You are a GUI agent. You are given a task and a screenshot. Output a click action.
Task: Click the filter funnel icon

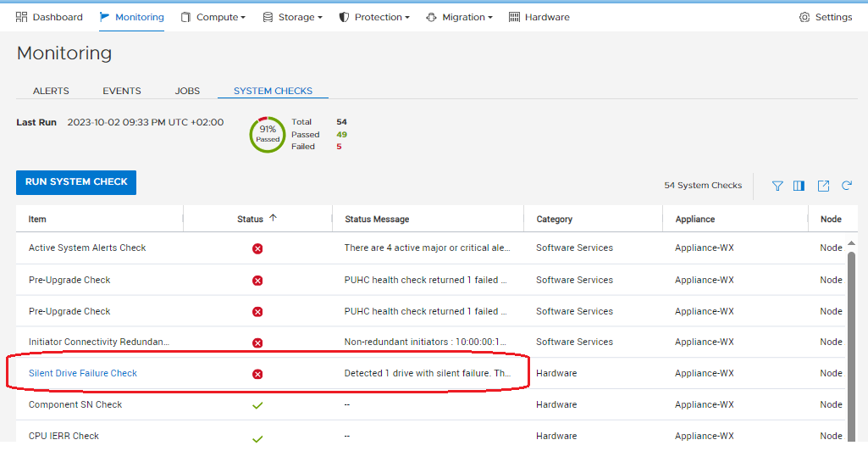tap(777, 186)
